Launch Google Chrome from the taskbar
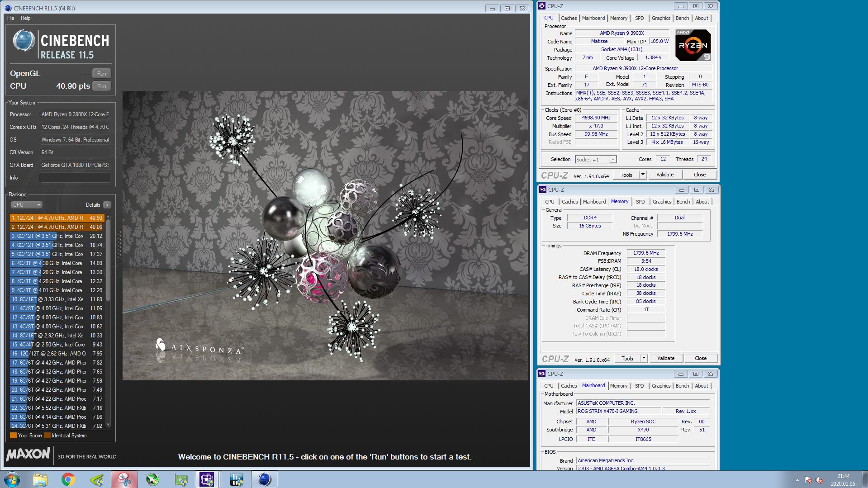Screen dimensions: 868x488 (68, 479)
